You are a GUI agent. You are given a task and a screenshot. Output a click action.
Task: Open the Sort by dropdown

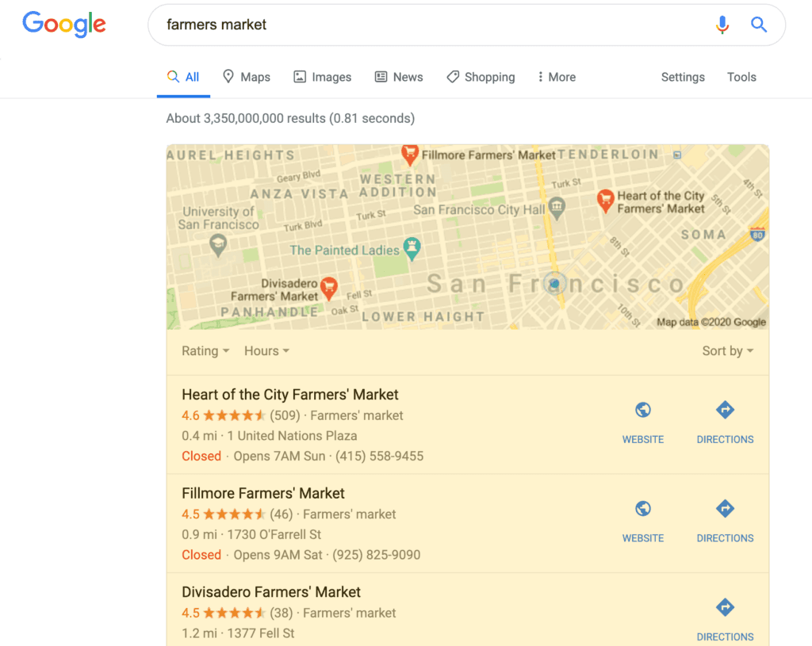click(x=728, y=351)
